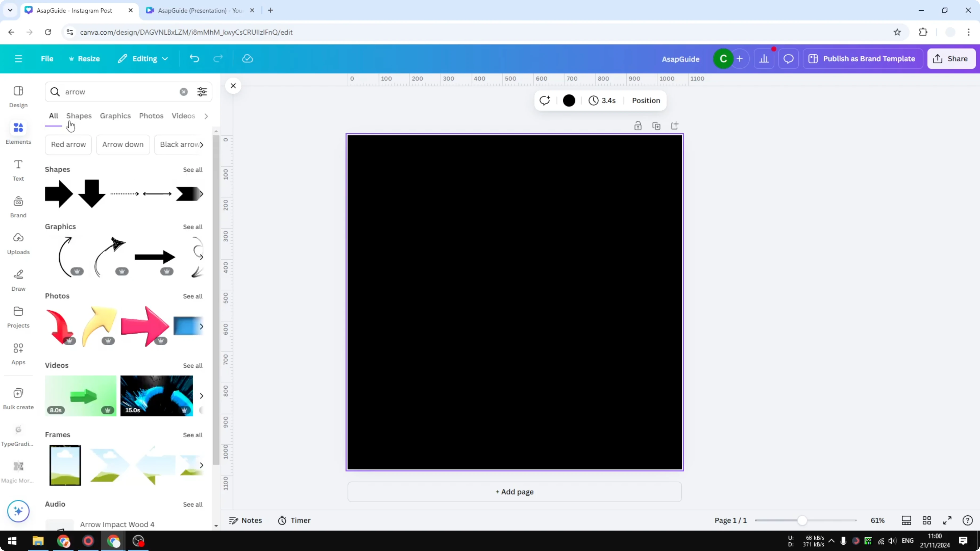Image resolution: width=980 pixels, height=551 pixels.
Task: Open the Projects panel
Action: point(18,317)
